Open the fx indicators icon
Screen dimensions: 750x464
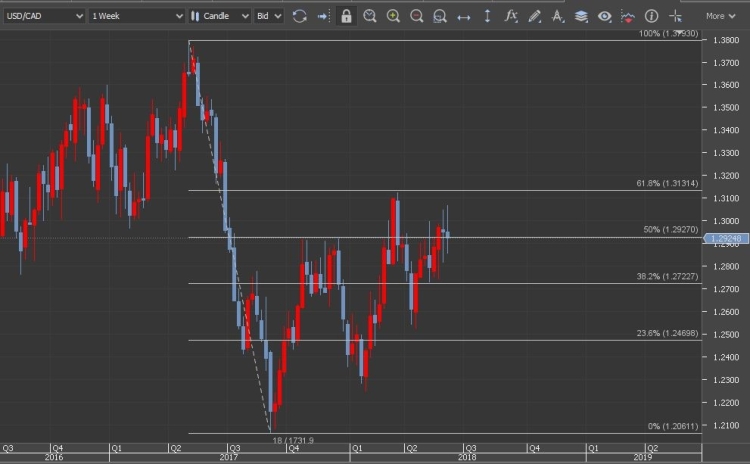[x=511, y=16]
